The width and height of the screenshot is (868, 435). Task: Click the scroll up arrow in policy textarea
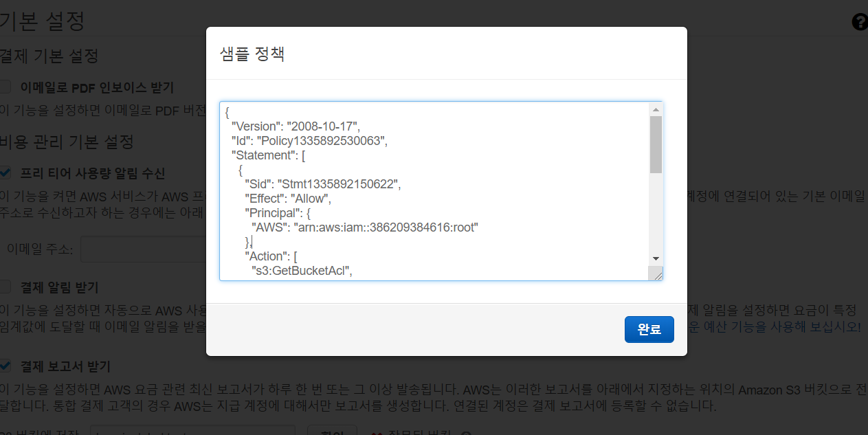(x=656, y=109)
